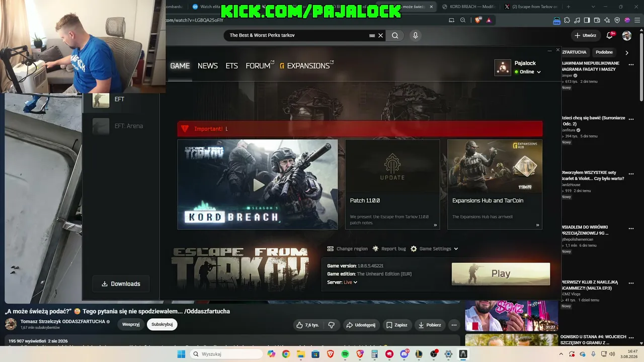Show next filter chips with arrow
The image size is (644, 362).
(627, 52)
